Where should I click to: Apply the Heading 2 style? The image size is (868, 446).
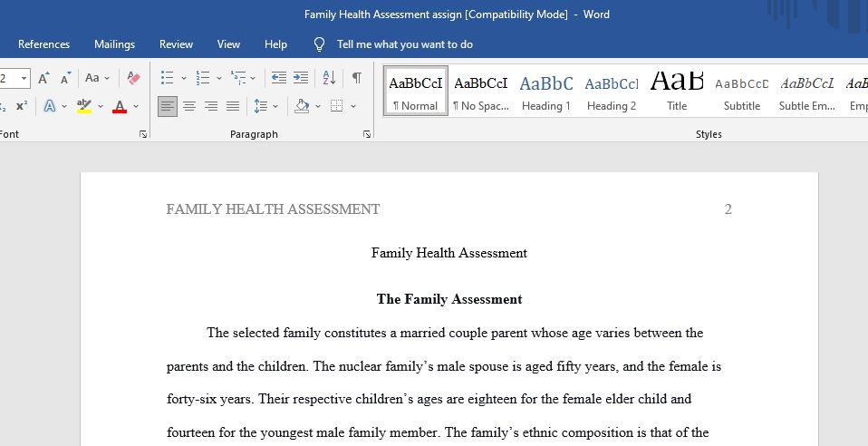point(612,91)
